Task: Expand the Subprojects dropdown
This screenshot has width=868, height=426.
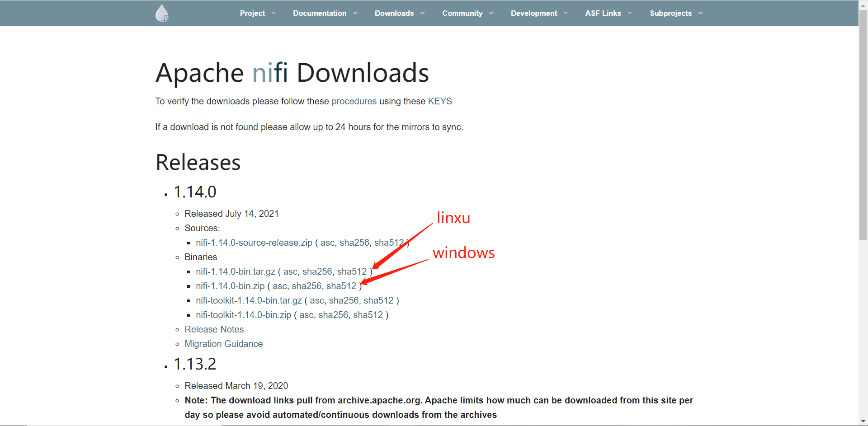Action: click(671, 13)
